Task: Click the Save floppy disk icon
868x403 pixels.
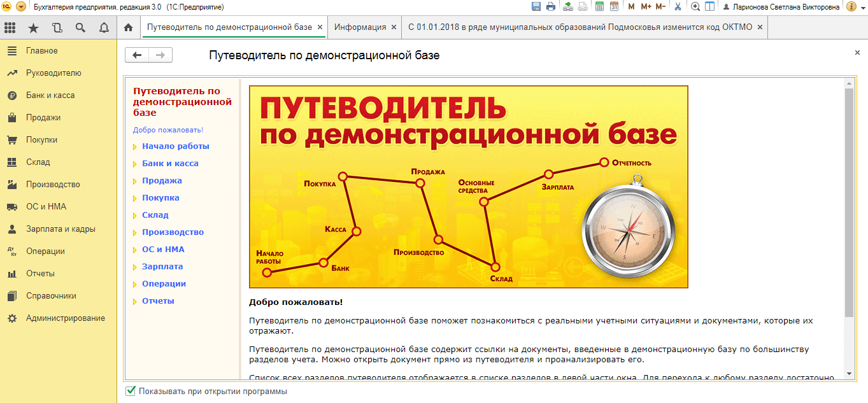Action: [536, 6]
